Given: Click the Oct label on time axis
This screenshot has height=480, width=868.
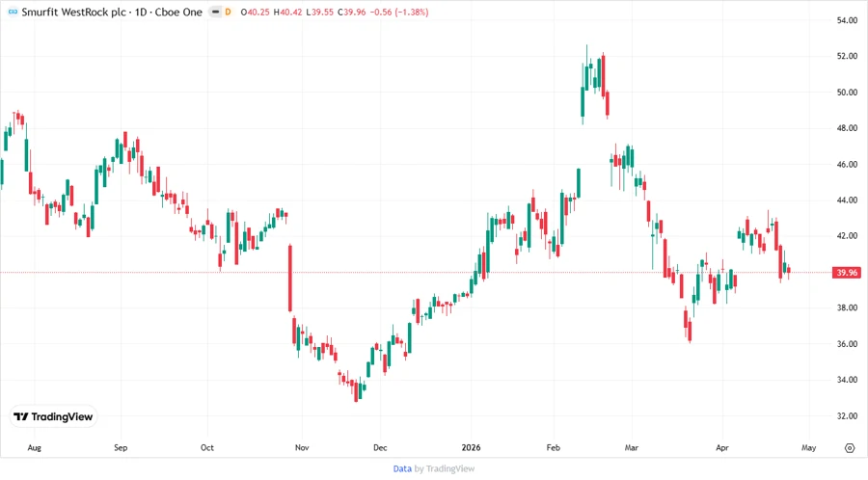Looking at the screenshot, I should (207, 448).
